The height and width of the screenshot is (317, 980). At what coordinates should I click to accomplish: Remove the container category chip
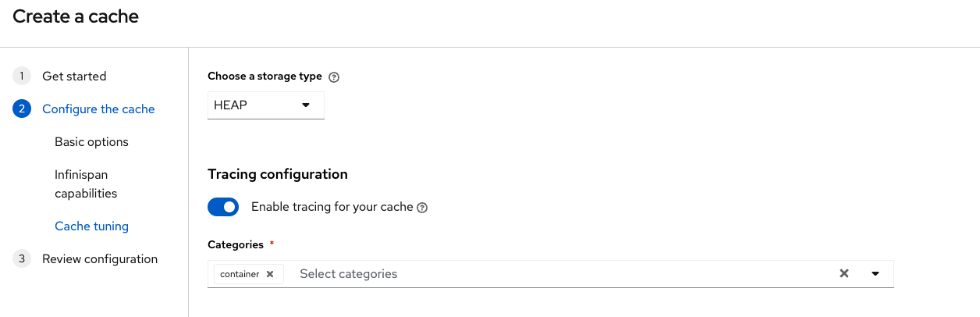click(270, 274)
